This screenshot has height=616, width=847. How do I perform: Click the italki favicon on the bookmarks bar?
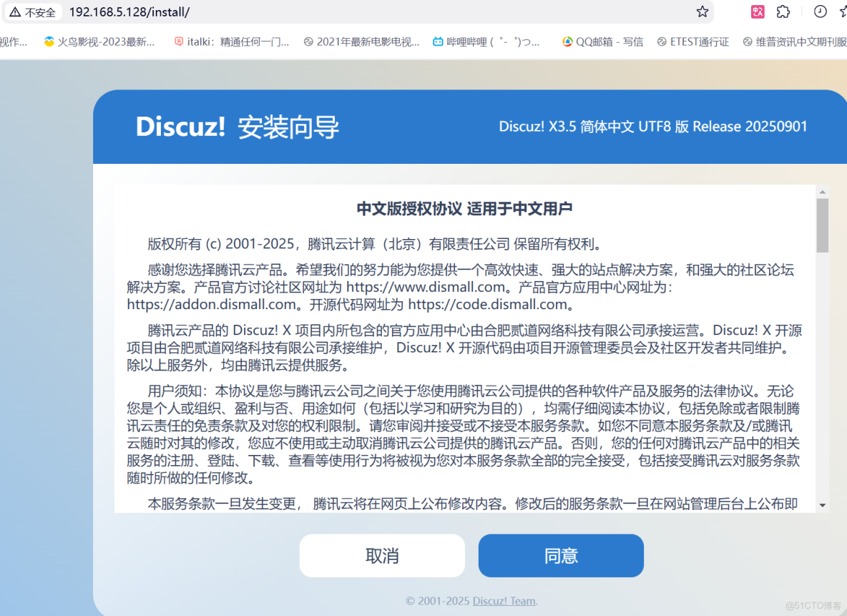coord(178,41)
